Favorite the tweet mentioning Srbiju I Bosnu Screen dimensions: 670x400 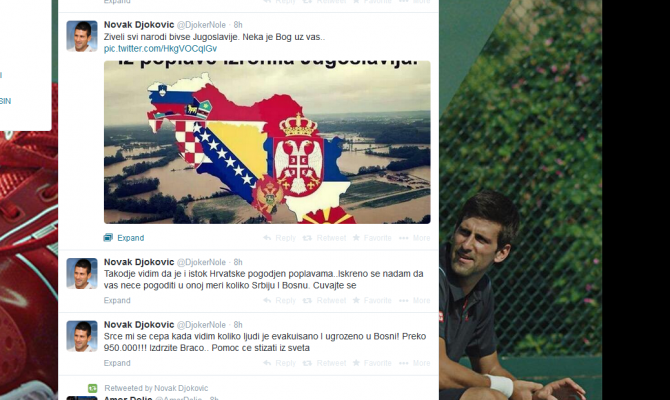coord(372,300)
